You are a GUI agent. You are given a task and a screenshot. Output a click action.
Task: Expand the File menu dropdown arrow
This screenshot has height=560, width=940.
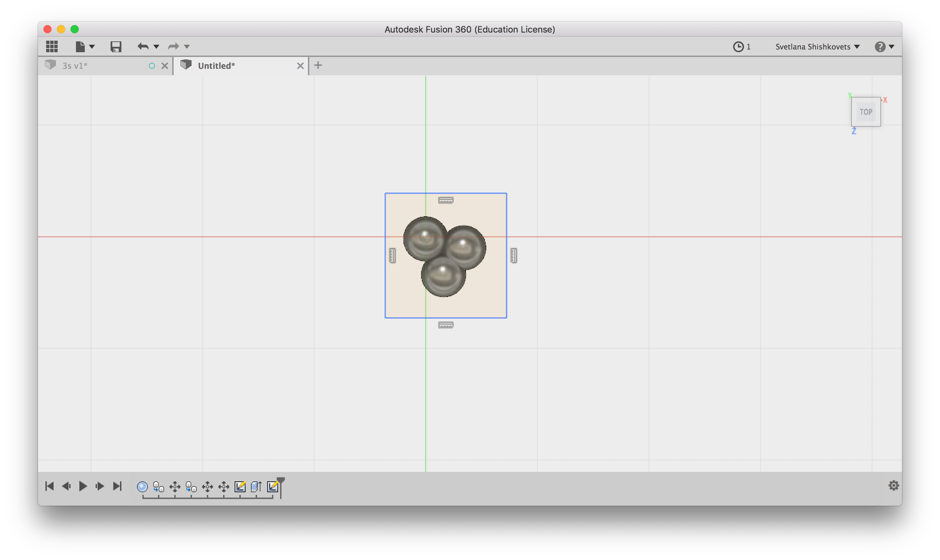pos(92,47)
